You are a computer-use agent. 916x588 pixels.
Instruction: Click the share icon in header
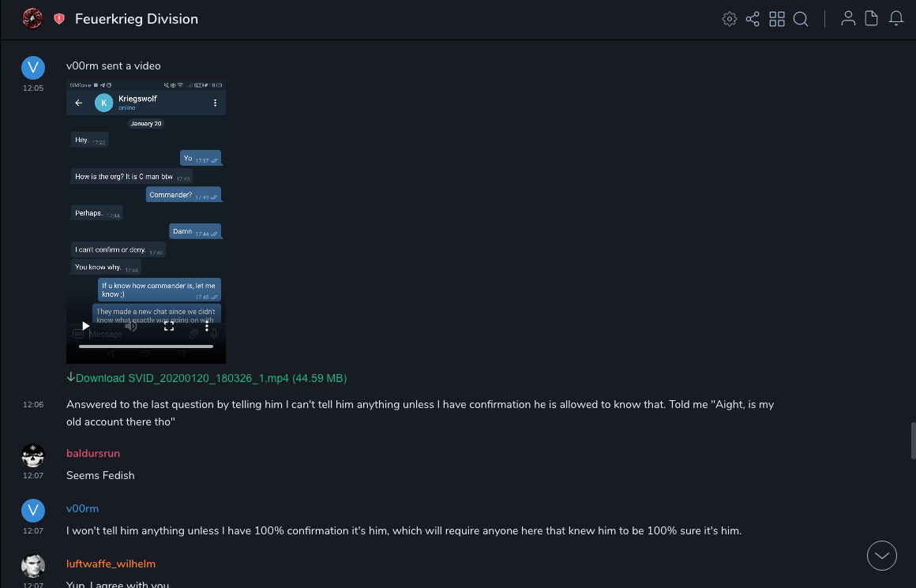click(753, 19)
